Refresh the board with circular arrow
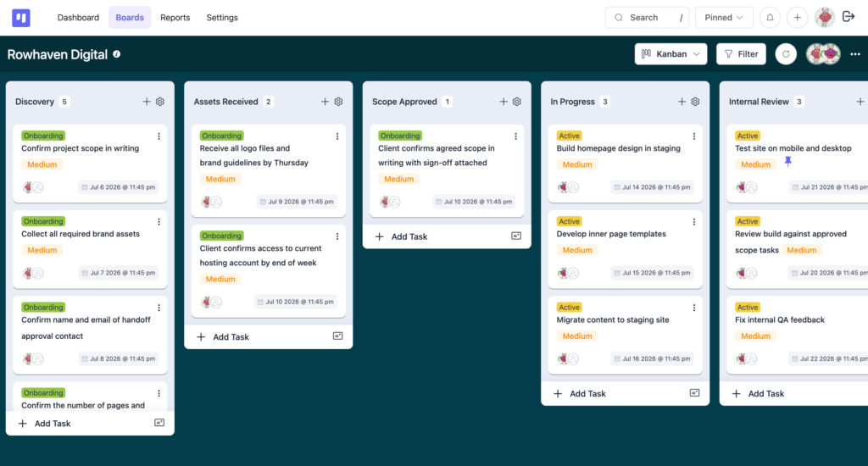Viewport: 868px width, 466px height. 786,54
